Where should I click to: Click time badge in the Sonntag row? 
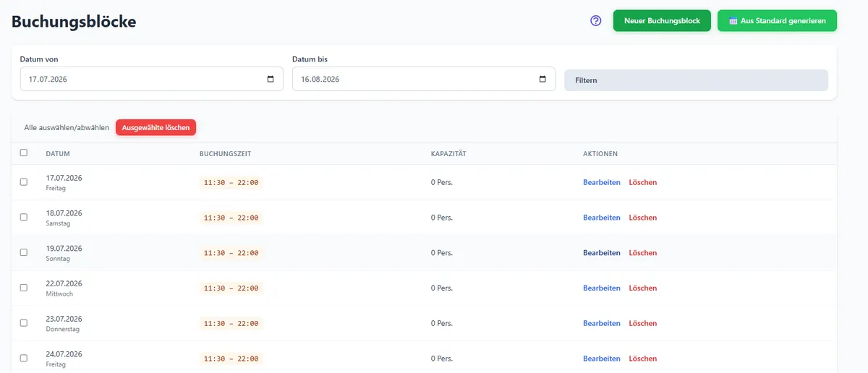click(231, 253)
